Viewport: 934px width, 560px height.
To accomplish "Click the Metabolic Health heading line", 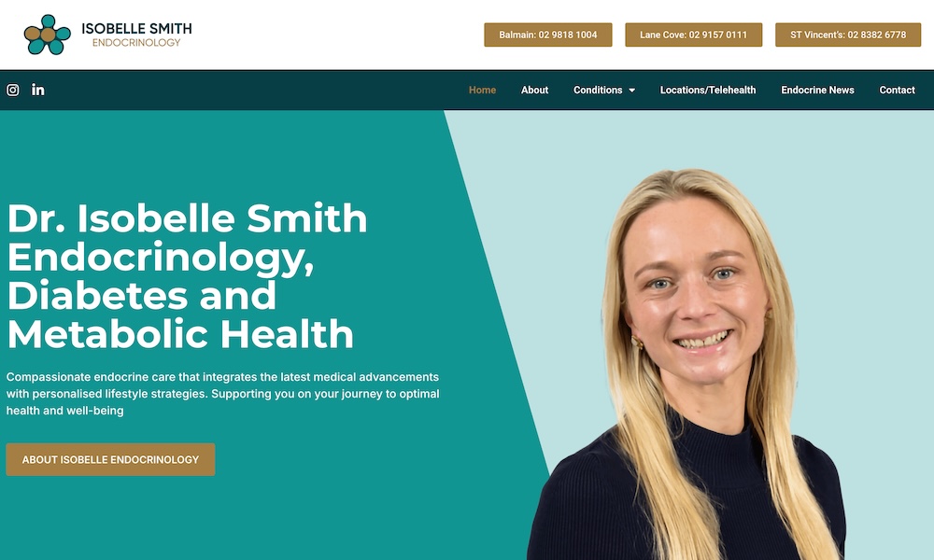I will pyautogui.click(x=180, y=334).
